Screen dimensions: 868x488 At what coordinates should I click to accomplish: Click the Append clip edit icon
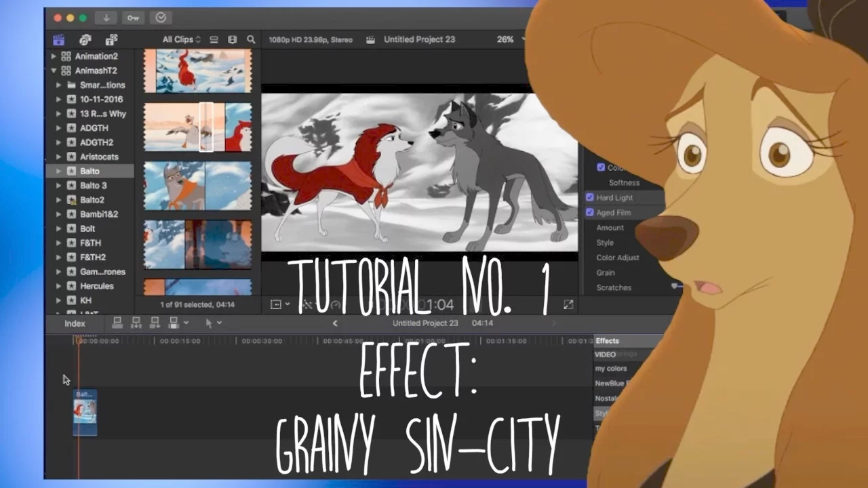pyautogui.click(x=155, y=323)
